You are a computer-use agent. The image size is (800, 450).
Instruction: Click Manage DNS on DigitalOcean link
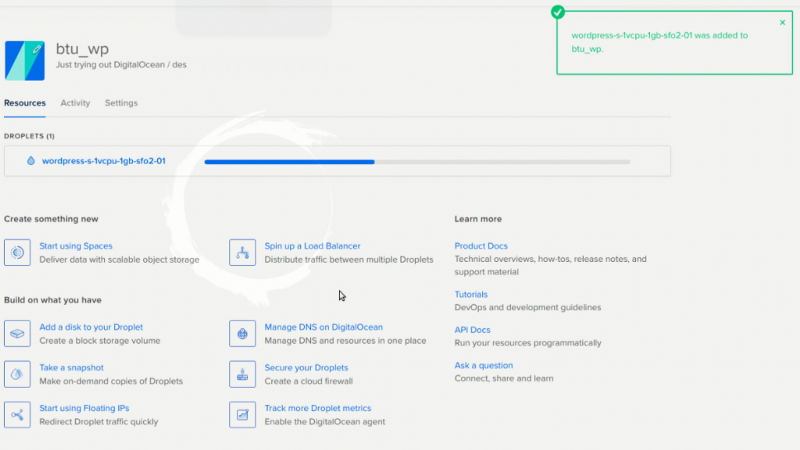[323, 327]
